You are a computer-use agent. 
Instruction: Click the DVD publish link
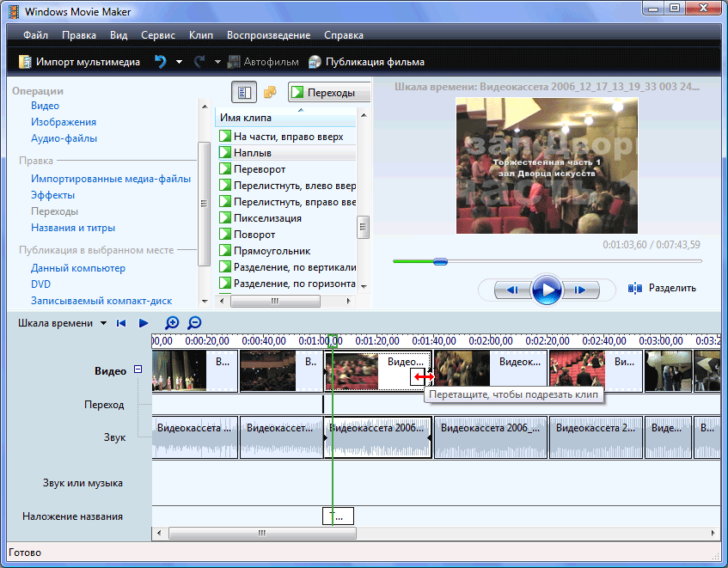(x=41, y=284)
